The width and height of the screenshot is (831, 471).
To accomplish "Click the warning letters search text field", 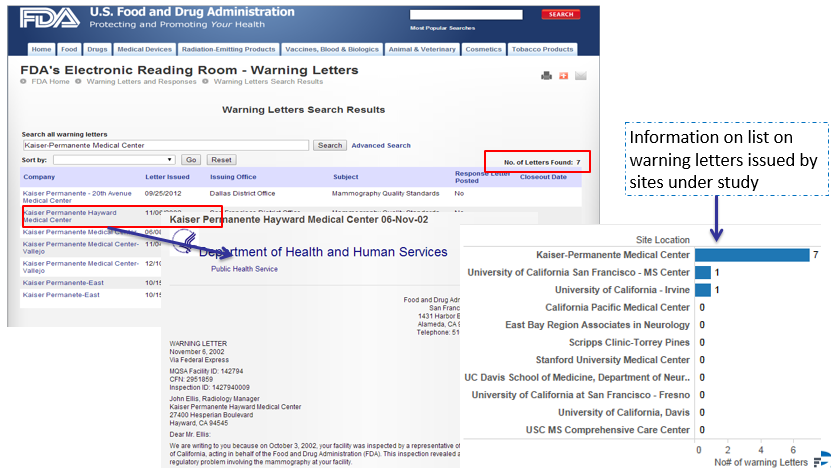I will pyautogui.click(x=165, y=145).
